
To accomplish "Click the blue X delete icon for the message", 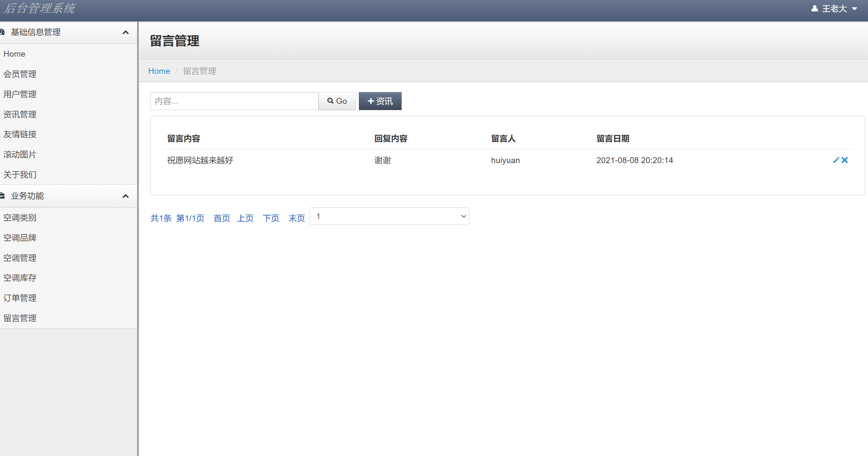I will (845, 160).
